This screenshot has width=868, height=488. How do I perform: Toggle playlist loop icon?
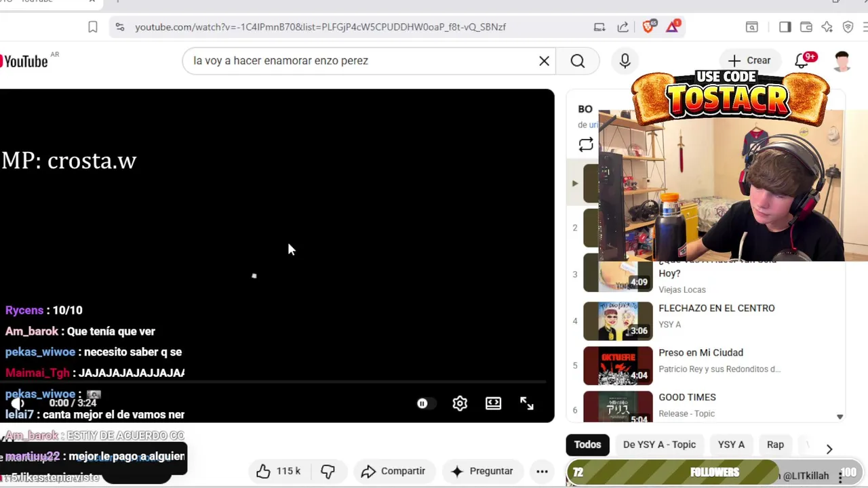pyautogui.click(x=586, y=144)
